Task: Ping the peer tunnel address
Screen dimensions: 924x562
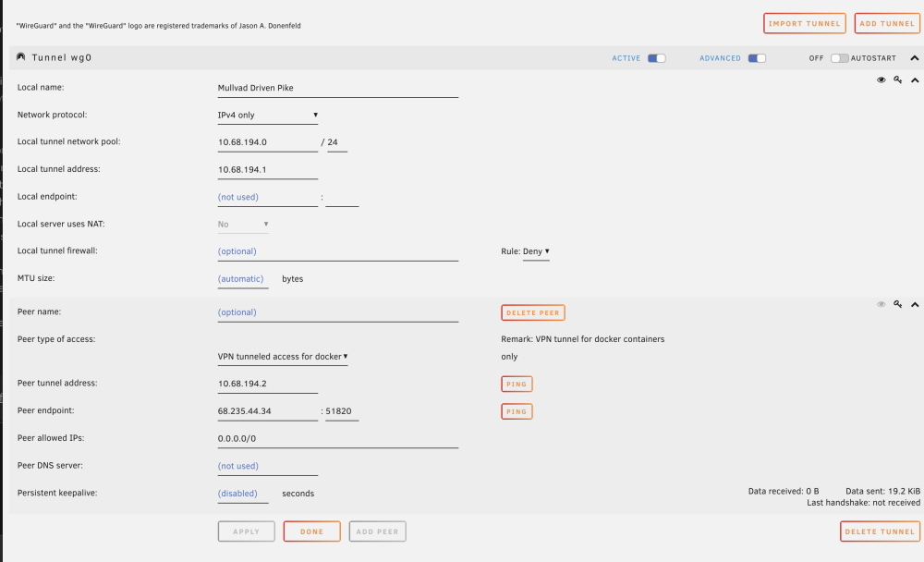Action: click(x=517, y=384)
